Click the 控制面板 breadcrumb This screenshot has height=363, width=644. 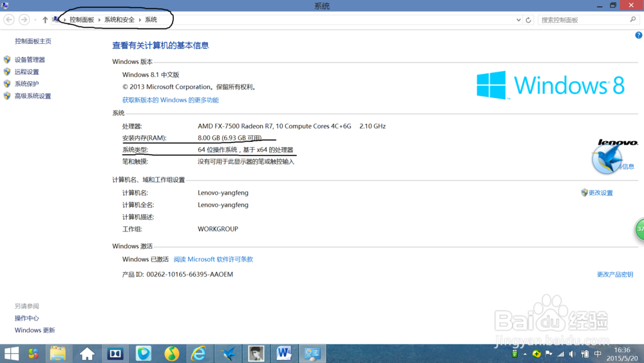click(x=82, y=20)
